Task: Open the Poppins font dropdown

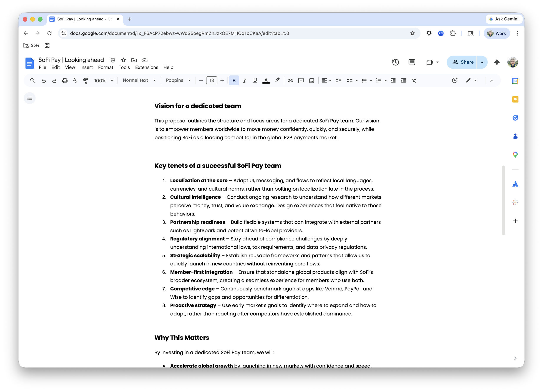Action: (178, 80)
